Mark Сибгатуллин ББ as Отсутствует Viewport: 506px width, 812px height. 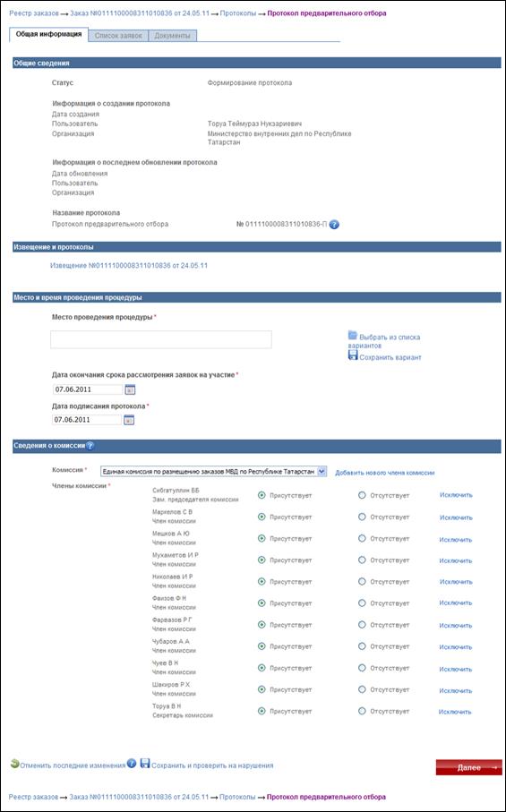(362, 496)
